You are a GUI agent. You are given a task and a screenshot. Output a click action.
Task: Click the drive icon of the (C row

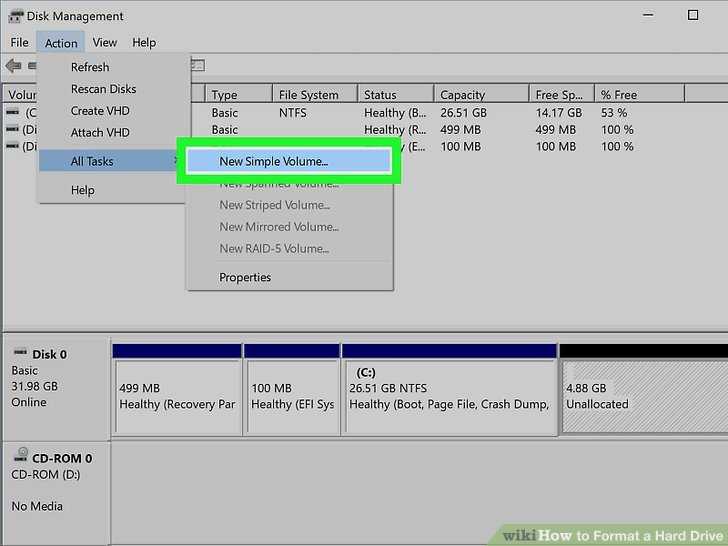point(13,112)
